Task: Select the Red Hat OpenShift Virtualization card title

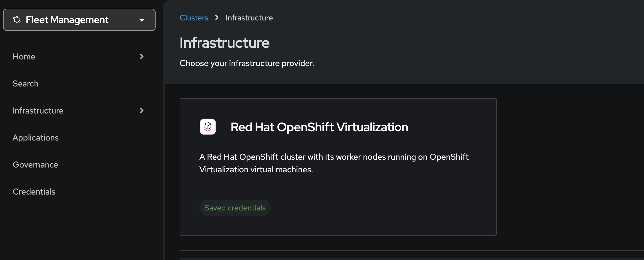Action: (319, 127)
